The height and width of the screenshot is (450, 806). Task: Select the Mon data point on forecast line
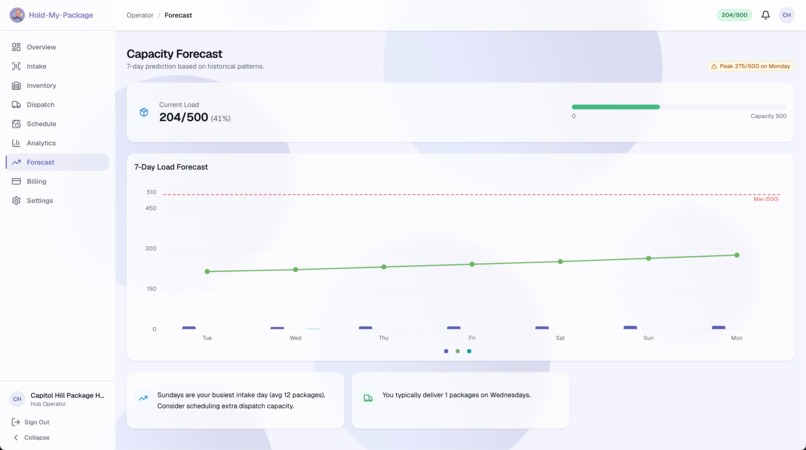737,255
